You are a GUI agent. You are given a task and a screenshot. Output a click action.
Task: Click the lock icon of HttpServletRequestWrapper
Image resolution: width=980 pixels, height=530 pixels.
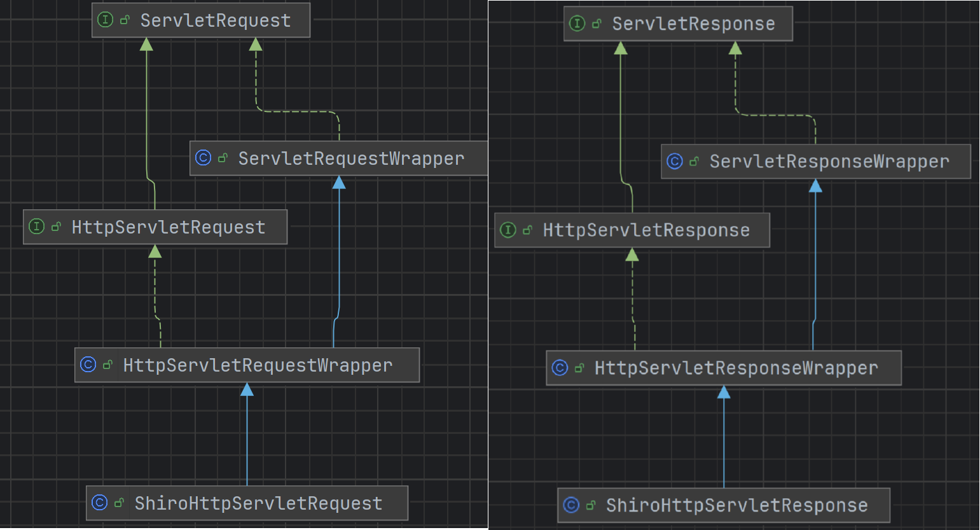[x=107, y=365]
